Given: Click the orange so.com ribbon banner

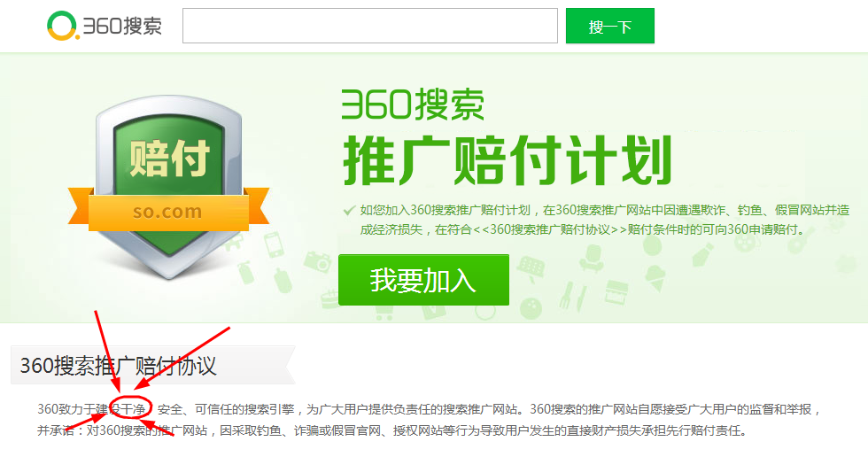Looking at the screenshot, I should (x=169, y=210).
